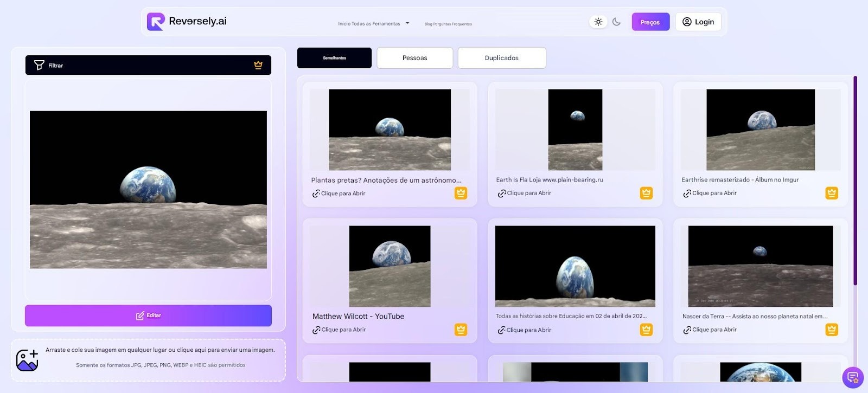Open the Login button

tap(698, 22)
